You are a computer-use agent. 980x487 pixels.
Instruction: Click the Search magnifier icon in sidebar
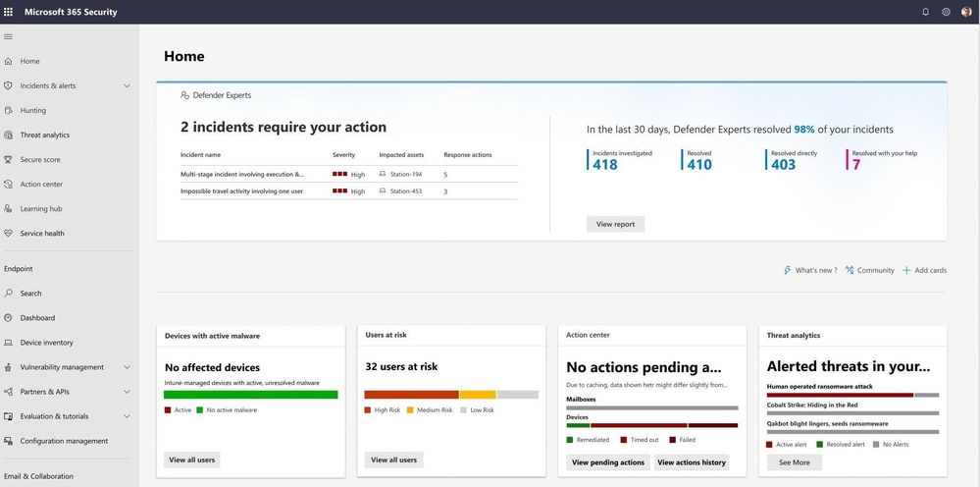pyautogui.click(x=8, y=294)
